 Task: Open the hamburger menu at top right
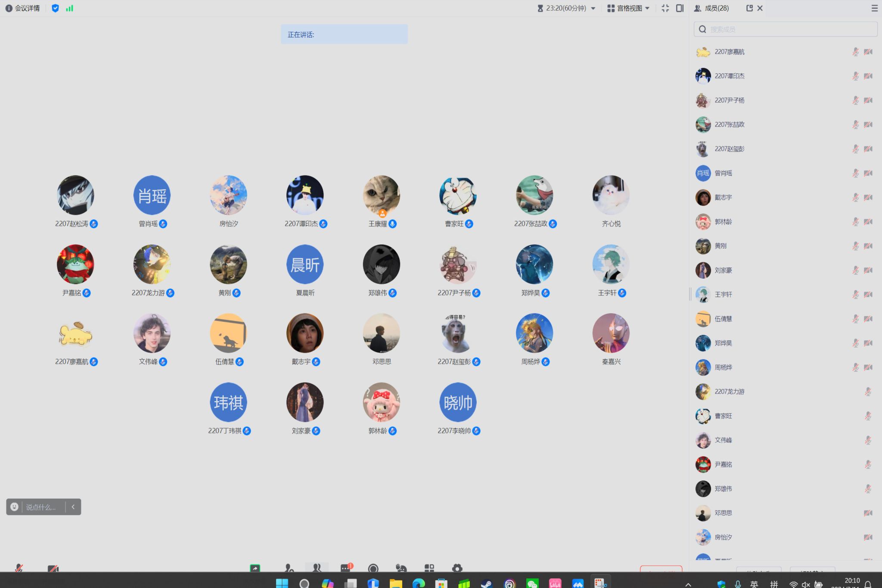[874, 8]
